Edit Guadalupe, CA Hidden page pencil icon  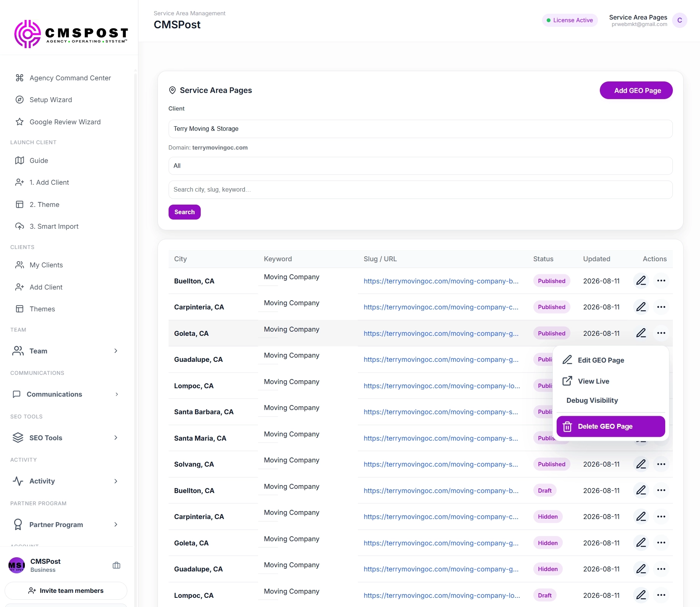tap(641, 569)
